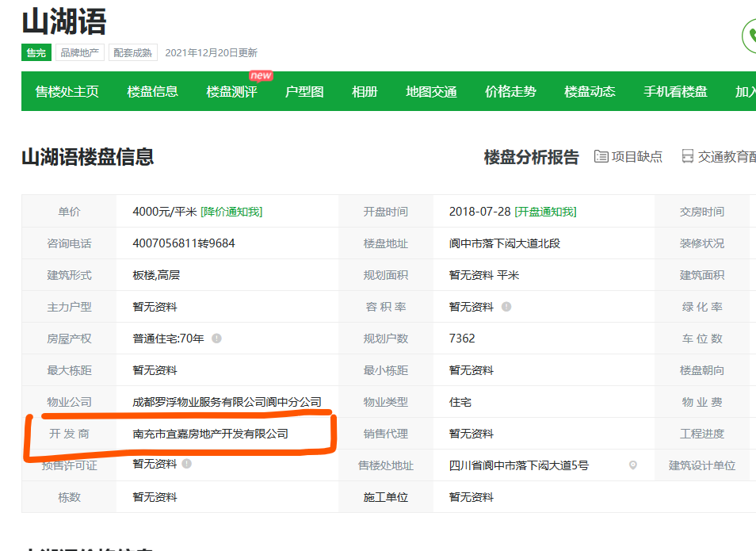Screen dimensions: 756x551
Task: Click the 住宅 property type value
Action: (460, 402)
